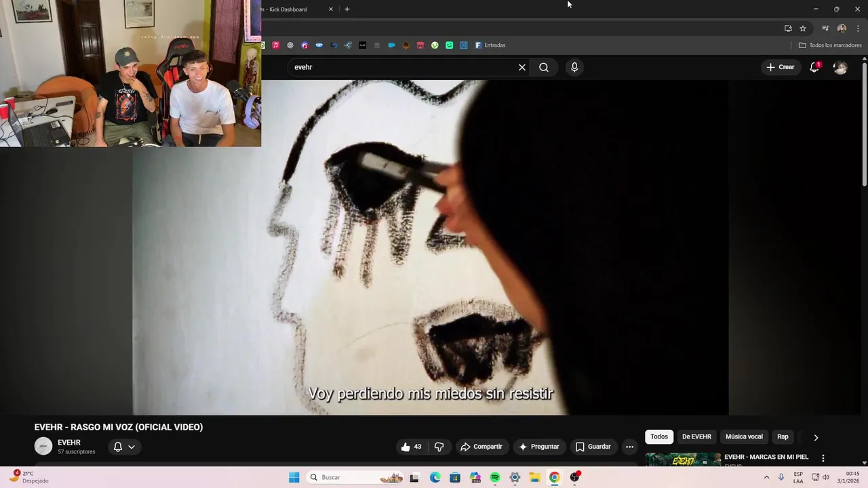Image resolution: width=868 pixels, height=488 pixels.
Task: Save video with Guardar button
Action: (x=593, y=447)
